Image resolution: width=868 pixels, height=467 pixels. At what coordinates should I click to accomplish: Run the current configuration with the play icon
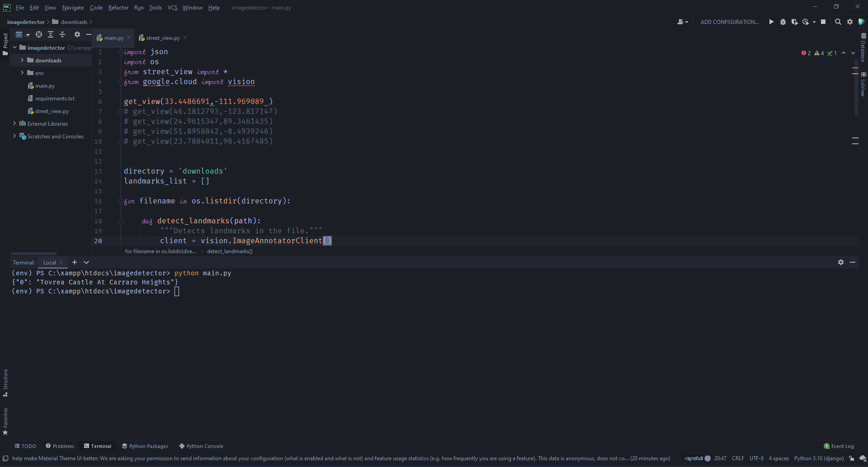[x=771, y=22]
